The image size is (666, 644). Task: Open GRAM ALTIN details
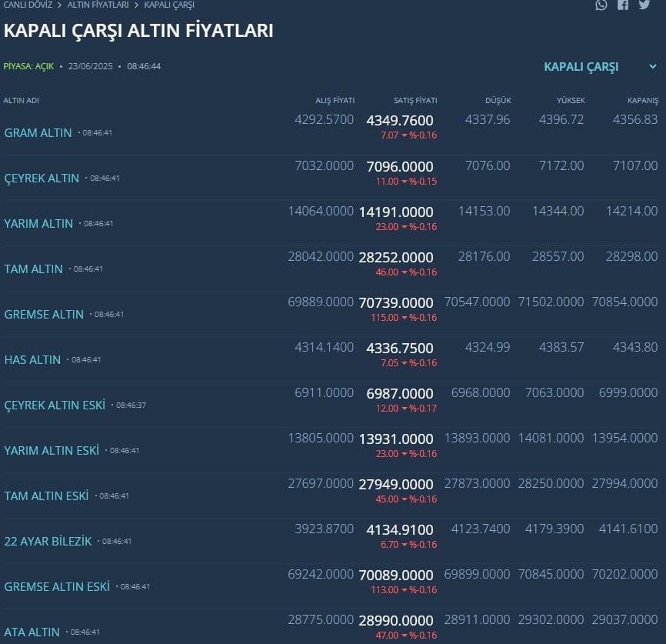click(38, 132)
